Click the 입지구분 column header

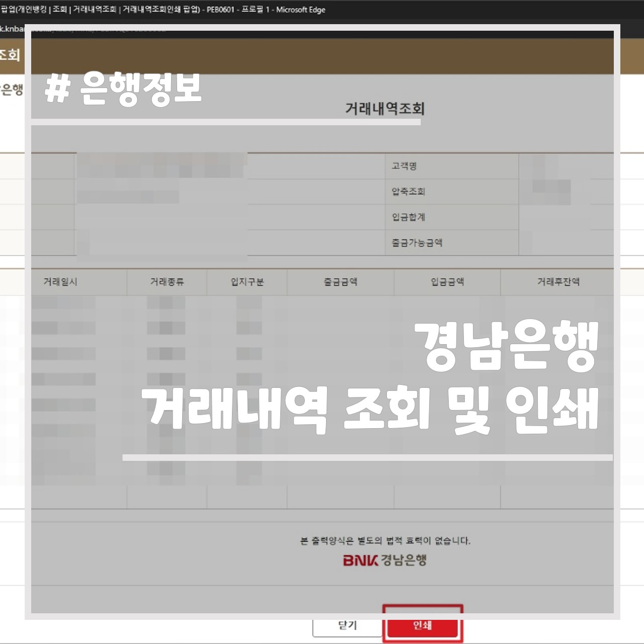(x=247, y=282)
